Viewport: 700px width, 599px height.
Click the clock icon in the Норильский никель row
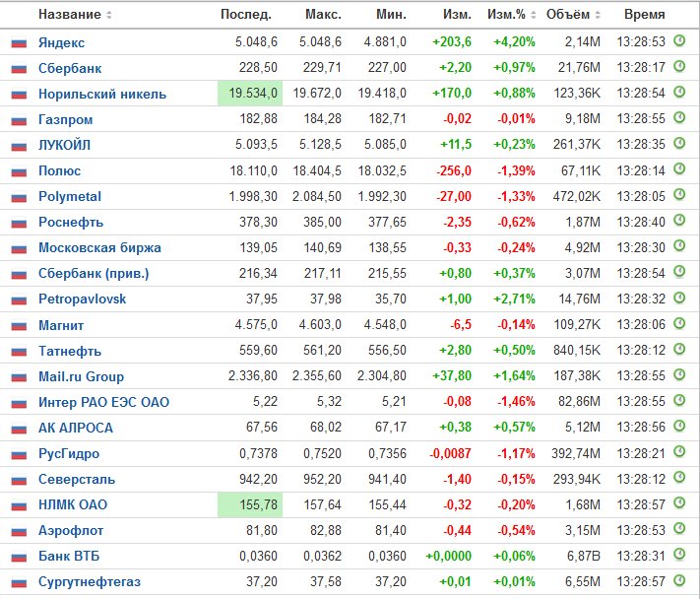tap(679, 93)
